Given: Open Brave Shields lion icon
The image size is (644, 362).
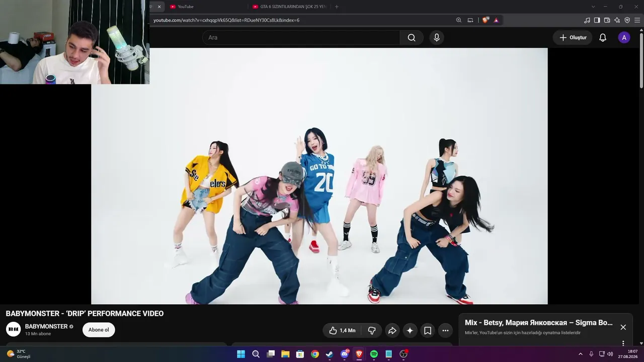Looking at the screenshot, I should click(x=486, y=20).
